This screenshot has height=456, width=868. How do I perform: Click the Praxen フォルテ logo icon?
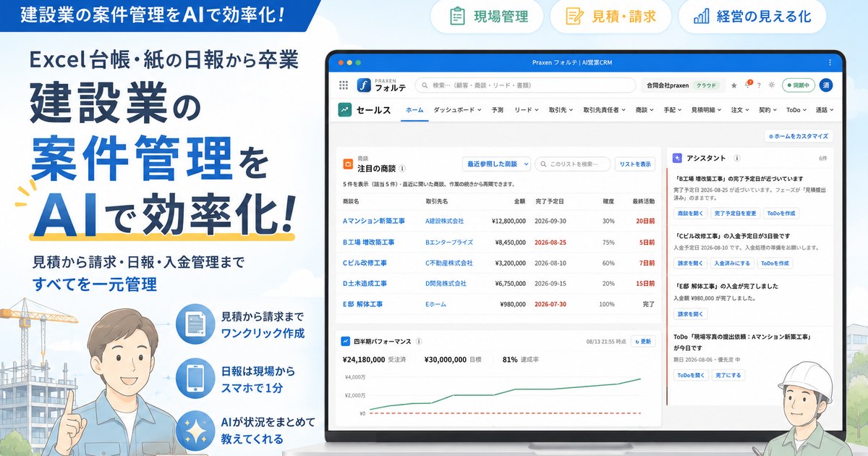tap(363, 85)
